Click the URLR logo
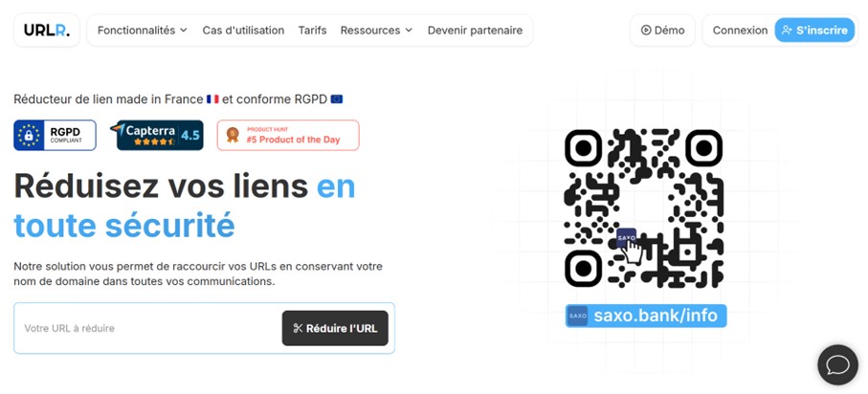The height and width of the screenshot is (394, 868). tap(47, 31)
